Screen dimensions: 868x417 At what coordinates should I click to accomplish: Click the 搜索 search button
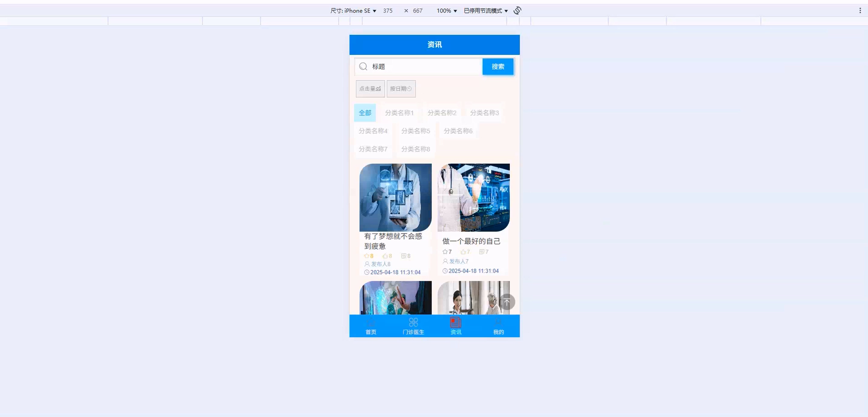[x=498, y=67]
